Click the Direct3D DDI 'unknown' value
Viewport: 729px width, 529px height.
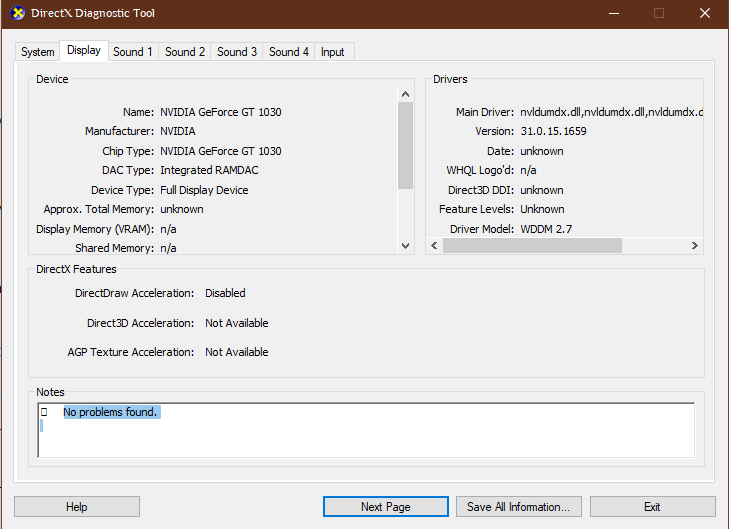tap(542, 190)
